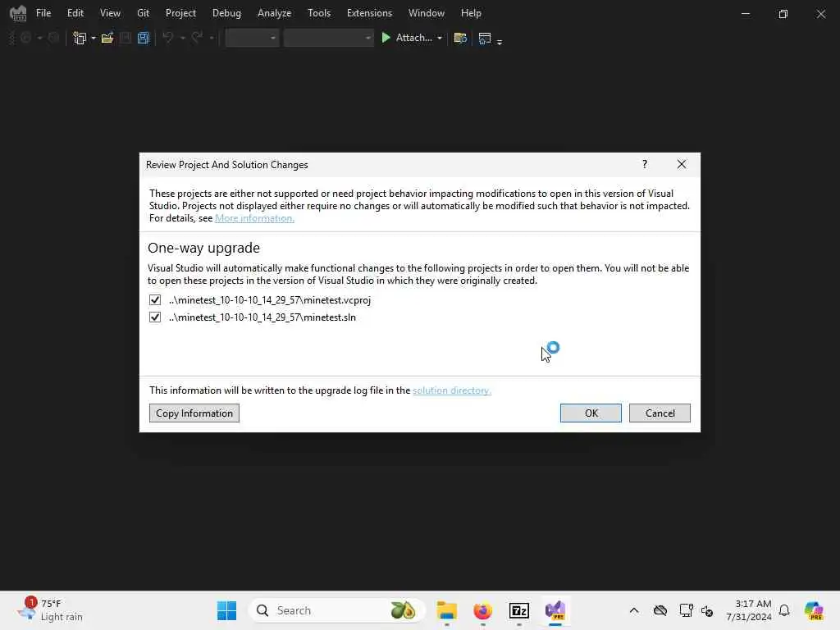Open 7-Zip from the taskbar
Image resolution: width=840 pixels, height=630 pixels.
click(x=519, y=610)
